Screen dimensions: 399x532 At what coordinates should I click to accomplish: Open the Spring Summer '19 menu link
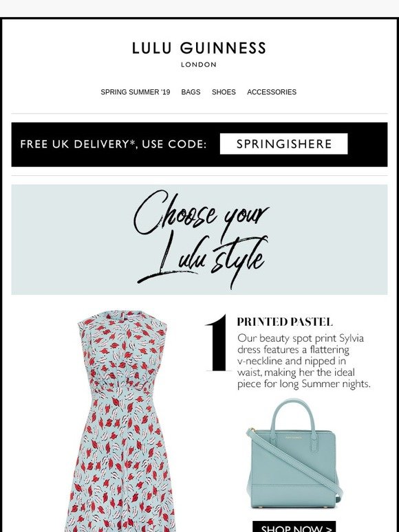[135, 92]
